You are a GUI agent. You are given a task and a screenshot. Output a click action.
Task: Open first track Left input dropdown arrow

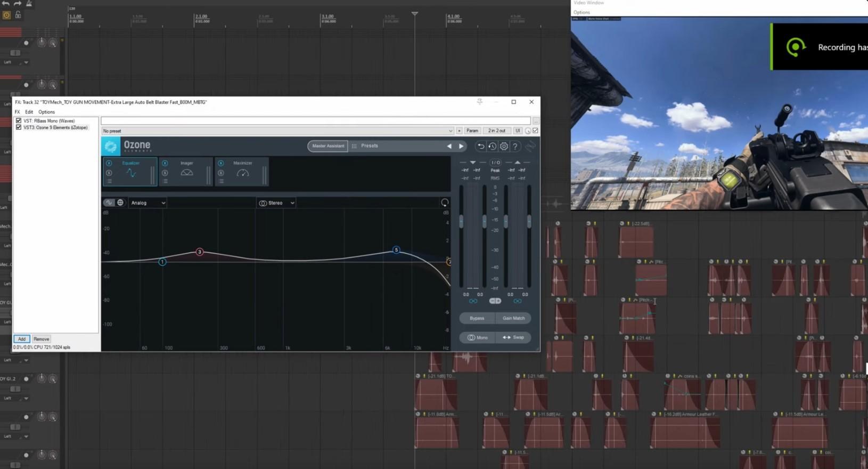(26, 62)
